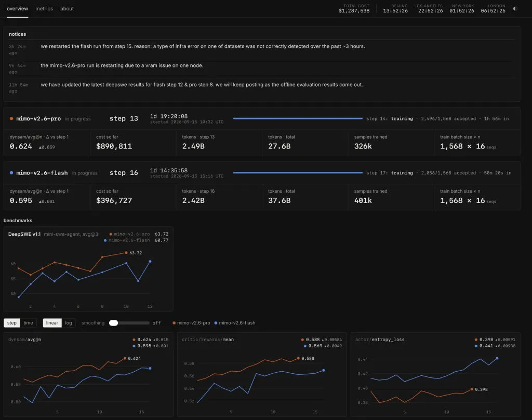
Task: Click the notice about updated deepswe results
Action: [x=202, y=85]
